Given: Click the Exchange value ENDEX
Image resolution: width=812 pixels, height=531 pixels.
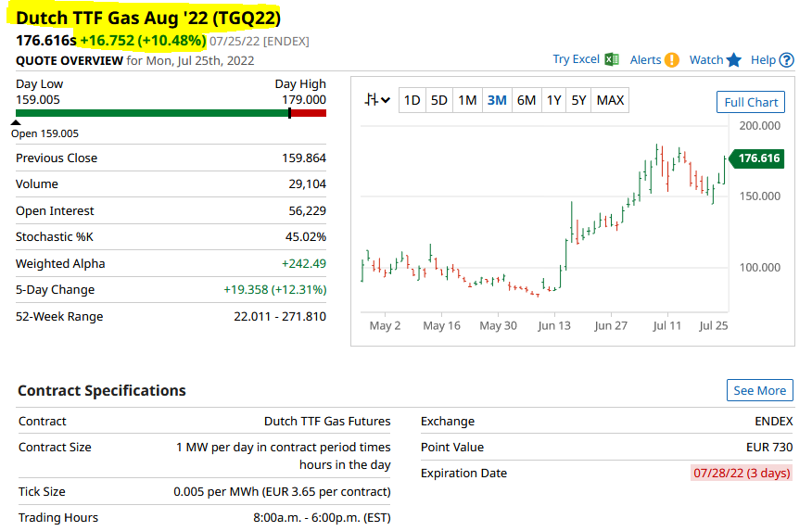Looking at the screenshot, I should coord(774,422).
